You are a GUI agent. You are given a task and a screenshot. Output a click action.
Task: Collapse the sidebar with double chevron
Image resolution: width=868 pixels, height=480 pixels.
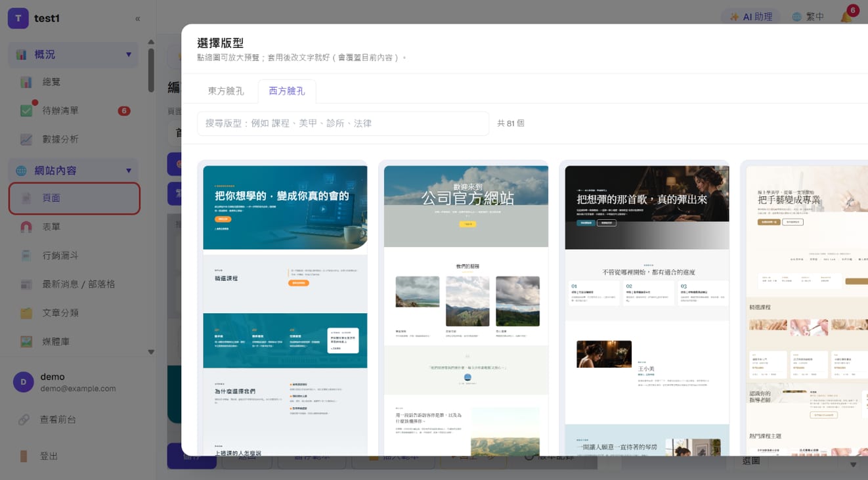pos(137,18)
